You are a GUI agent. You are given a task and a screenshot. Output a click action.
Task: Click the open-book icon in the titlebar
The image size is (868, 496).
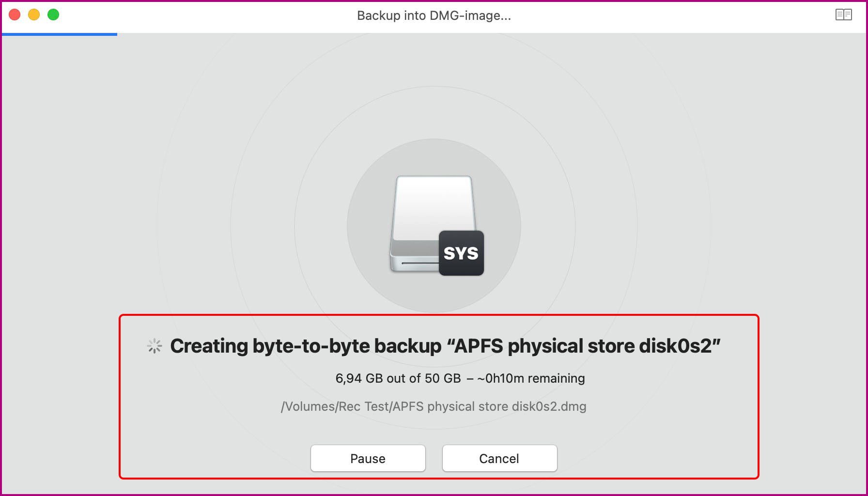[x=843, y=15]
